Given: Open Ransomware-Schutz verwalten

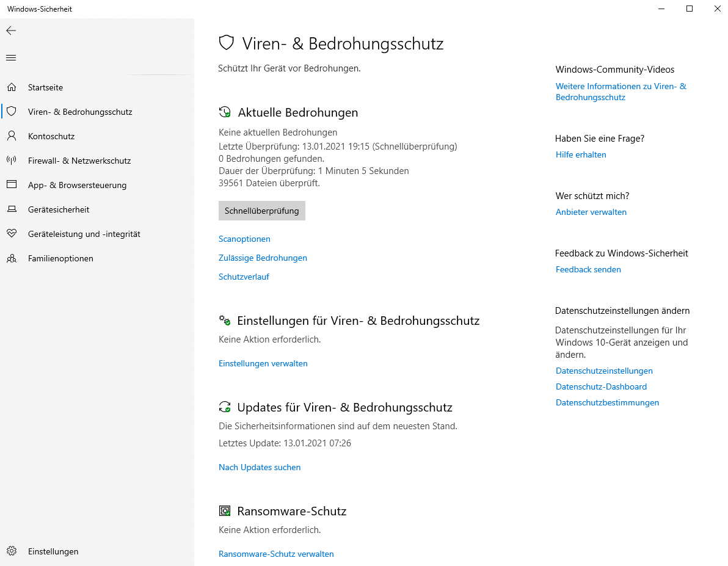Looking at the screenshot, I should 276,554.
